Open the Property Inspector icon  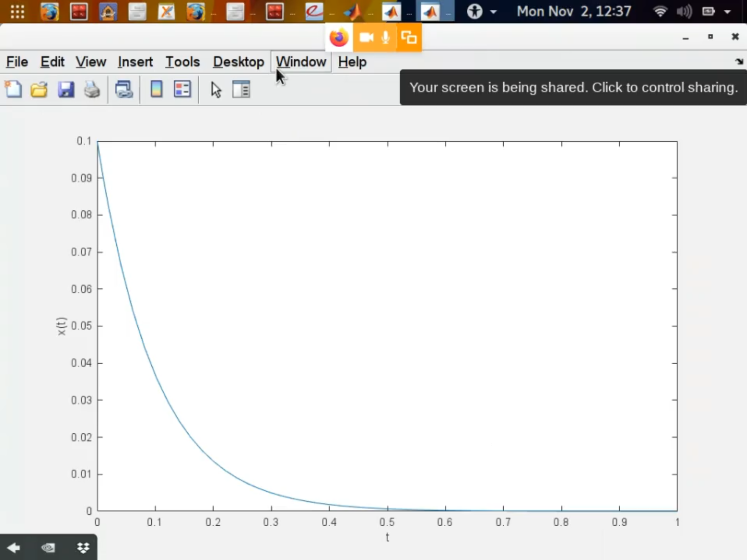241,89
